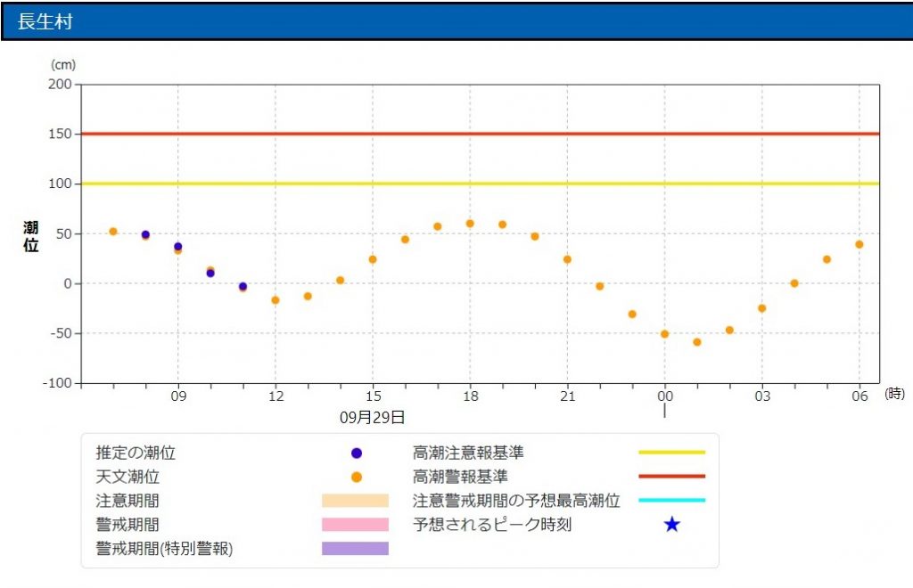The image size is (913, 588).
Task: Click the 推定の潮位 legend label
Action: point(136,453)
